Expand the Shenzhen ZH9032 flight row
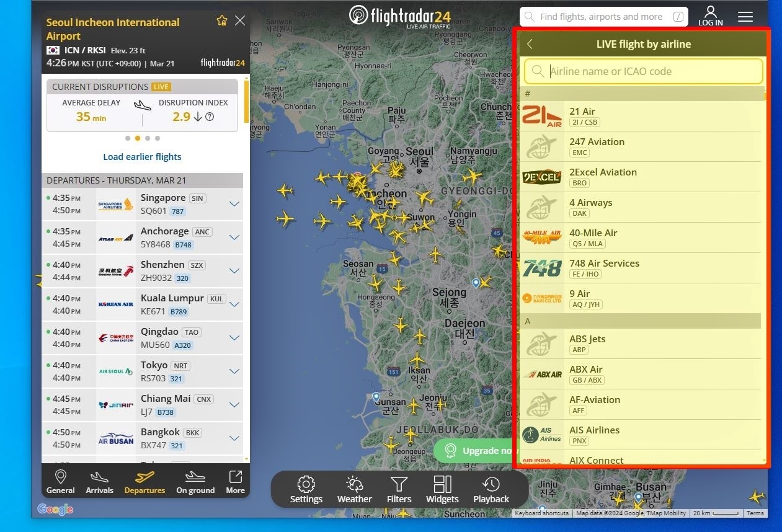This screenshot has height=532, width=782. (234, 271)
